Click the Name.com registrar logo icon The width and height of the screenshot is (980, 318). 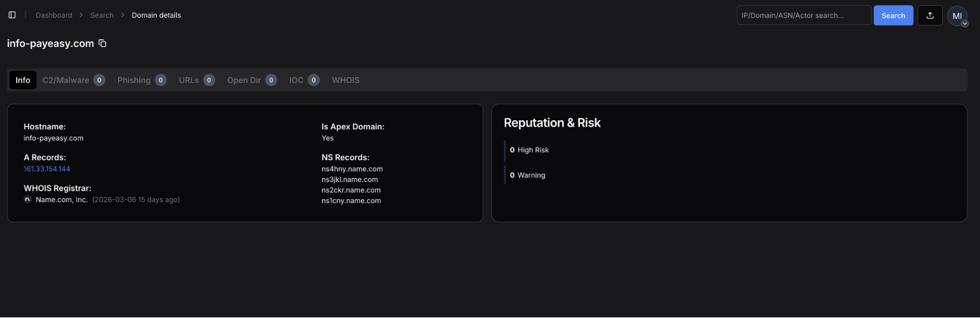[28, 200]
